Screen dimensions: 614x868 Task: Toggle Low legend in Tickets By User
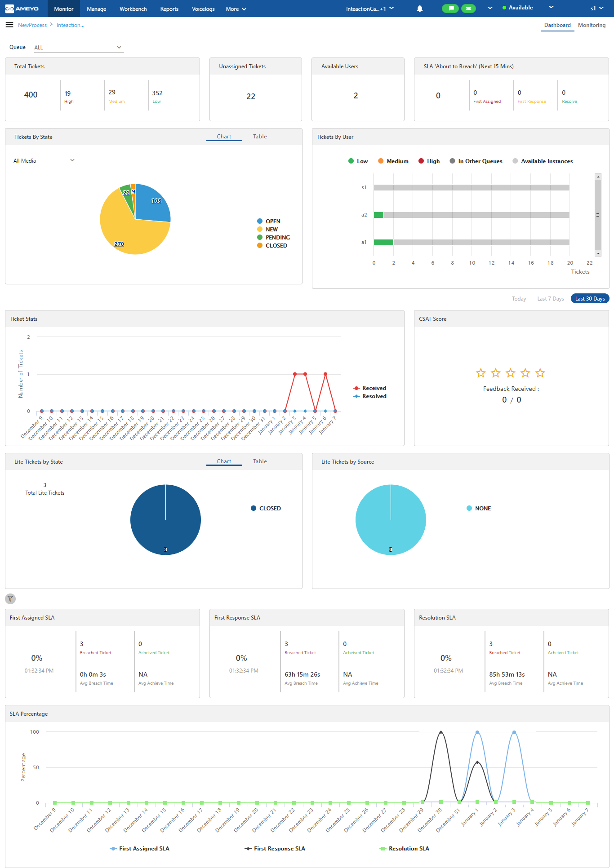pyautogui.click(x=358, y=161)
